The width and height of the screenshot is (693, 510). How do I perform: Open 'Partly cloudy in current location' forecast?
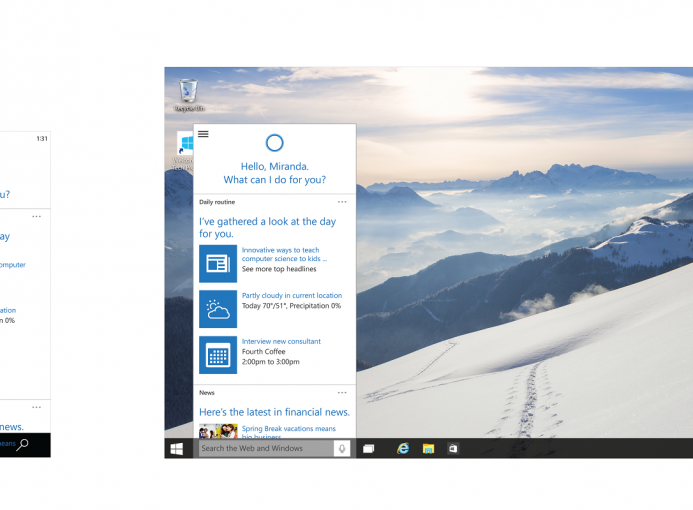[x=292, y=296]
